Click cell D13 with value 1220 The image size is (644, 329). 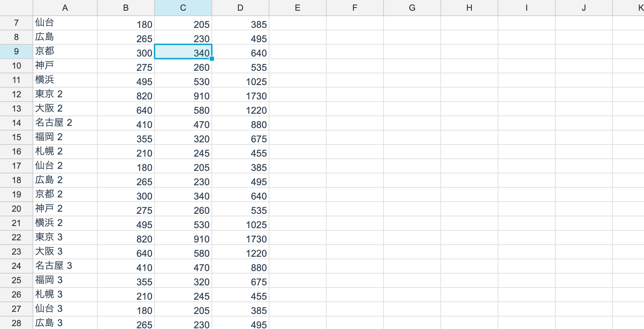coord(240,109)
